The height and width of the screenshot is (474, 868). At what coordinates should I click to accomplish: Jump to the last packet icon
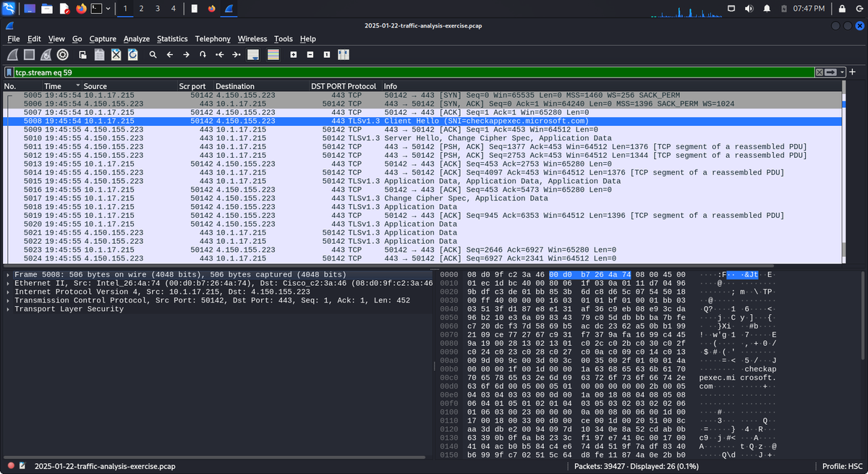coord(236,54)
